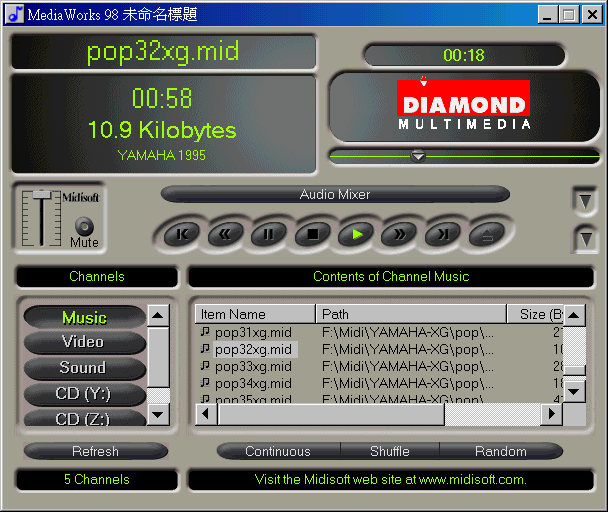This screenshot has height=512, width=608.
Task: Toggle Shuffle play mode
Action: [390, 451]
